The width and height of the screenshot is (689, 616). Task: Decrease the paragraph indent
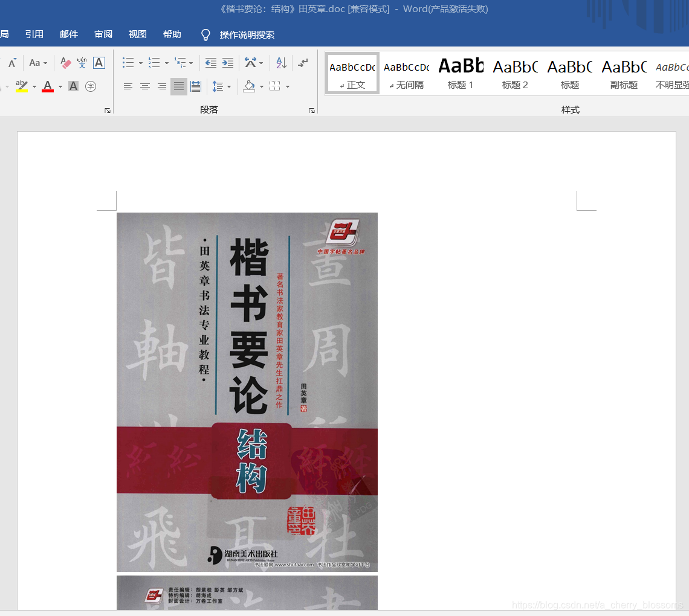point(211,63)
